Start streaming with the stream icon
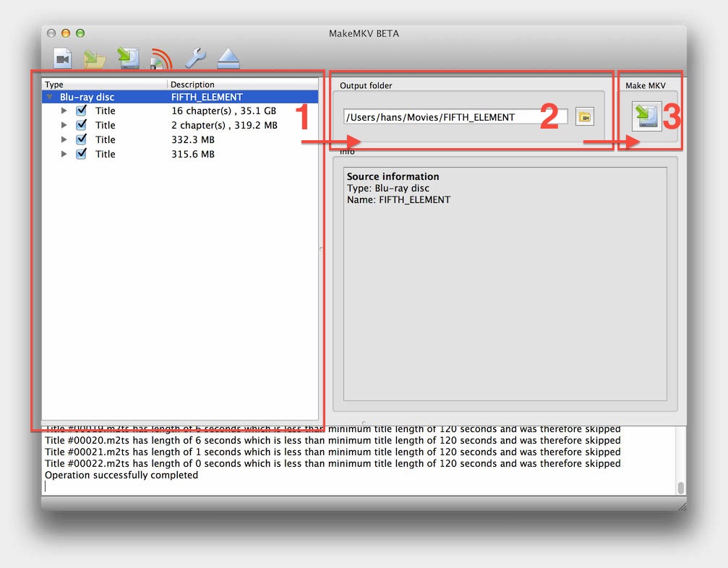 tap(161, 59)
